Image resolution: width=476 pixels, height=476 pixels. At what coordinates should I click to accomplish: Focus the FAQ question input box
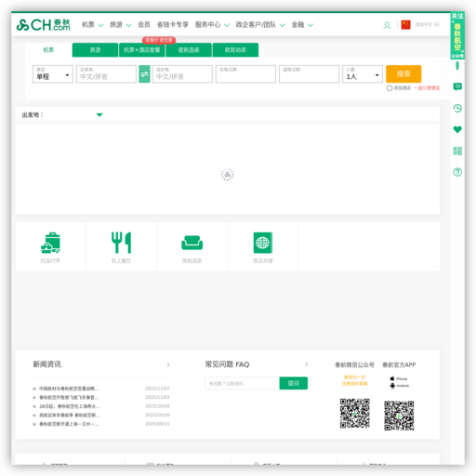(242, 383)
